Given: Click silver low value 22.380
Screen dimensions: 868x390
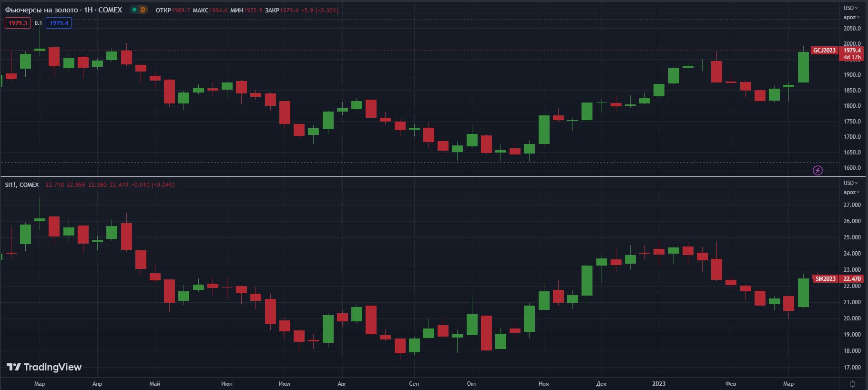Looking at the screenshot, I should 98,185.
